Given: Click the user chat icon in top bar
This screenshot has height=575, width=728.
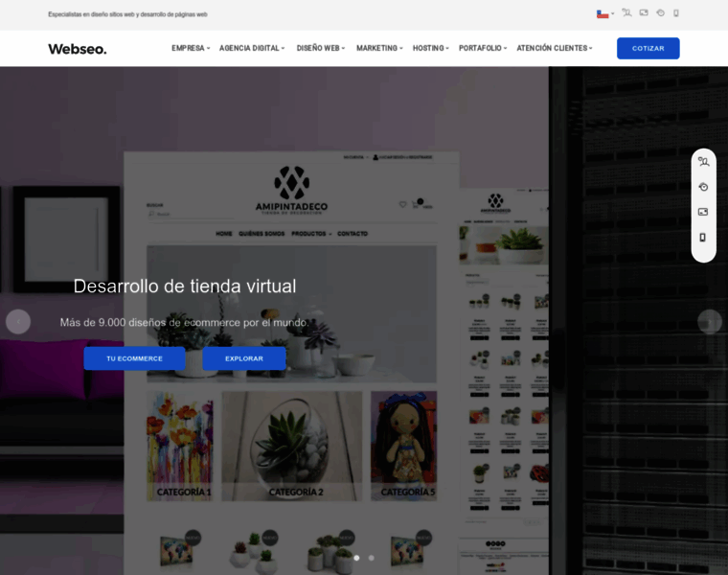Looking at the screenshot, I should (626, 13).
